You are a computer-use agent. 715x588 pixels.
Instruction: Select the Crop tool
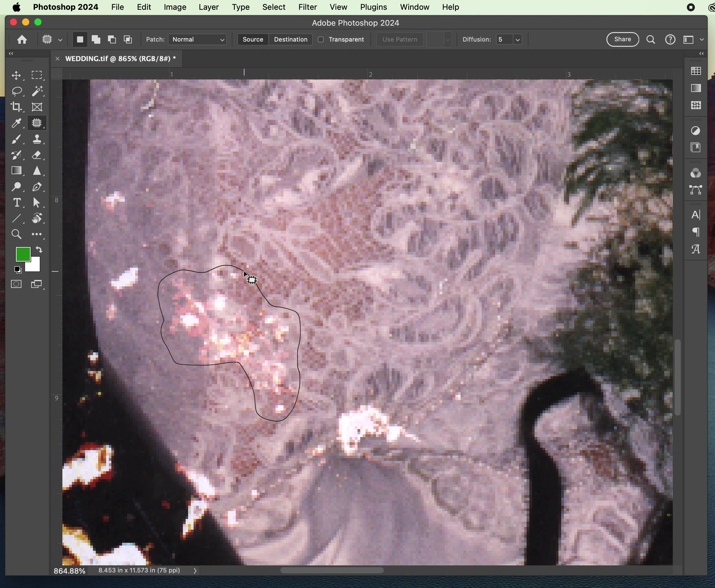tap(16, 107)
